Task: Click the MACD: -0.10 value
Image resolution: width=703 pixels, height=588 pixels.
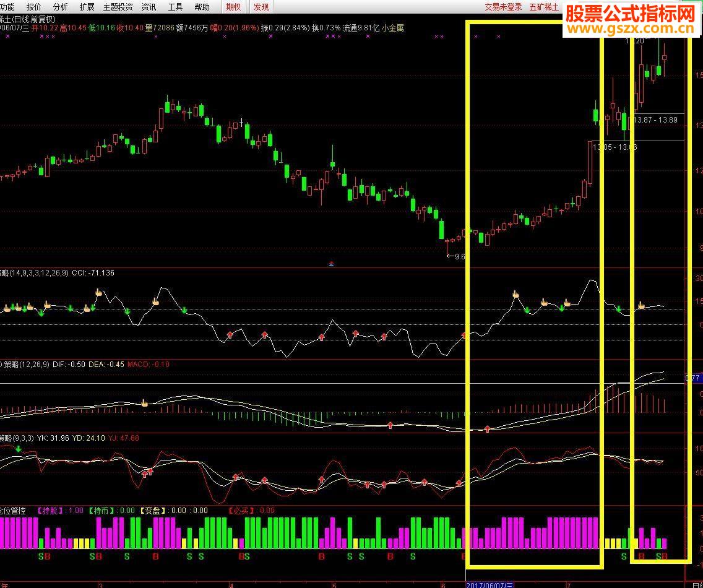Action: [149, 364]
